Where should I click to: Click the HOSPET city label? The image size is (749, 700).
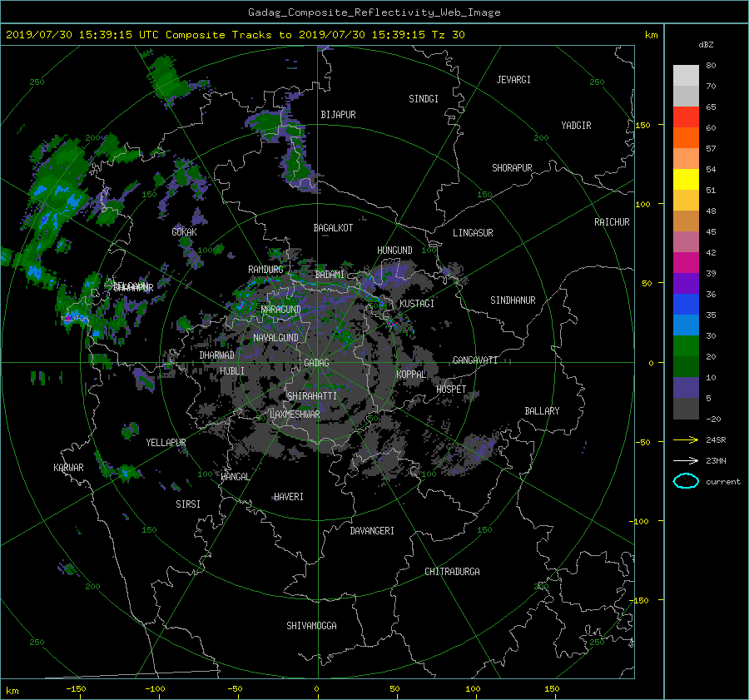tap(451, 390)
